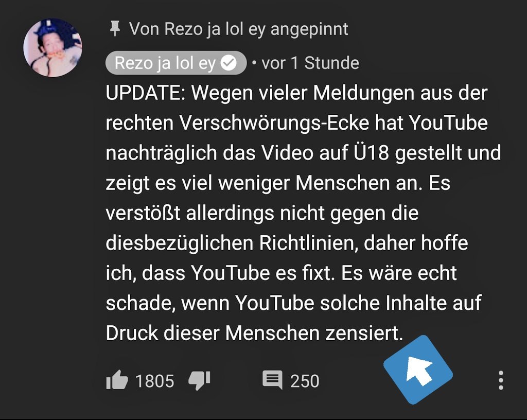Click the 250 replies count
This screenshot has width=527, height=420.
click(x=305, y=381)
